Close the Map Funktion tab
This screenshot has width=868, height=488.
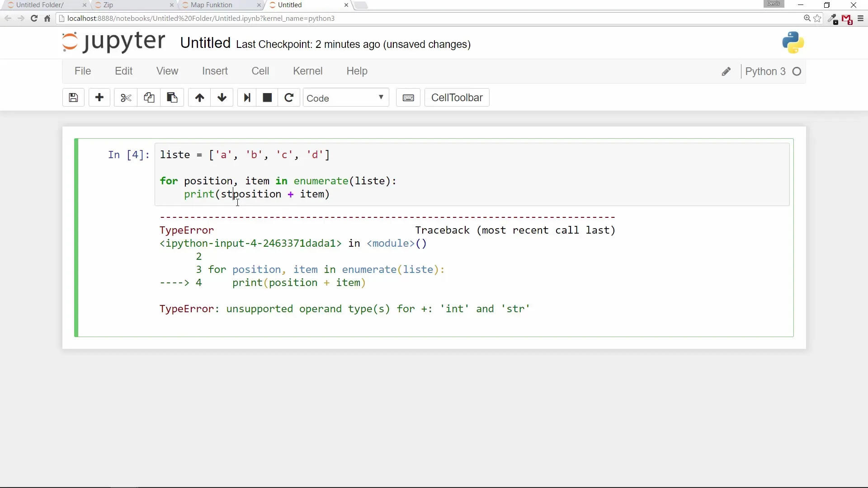tap(259, 5)
